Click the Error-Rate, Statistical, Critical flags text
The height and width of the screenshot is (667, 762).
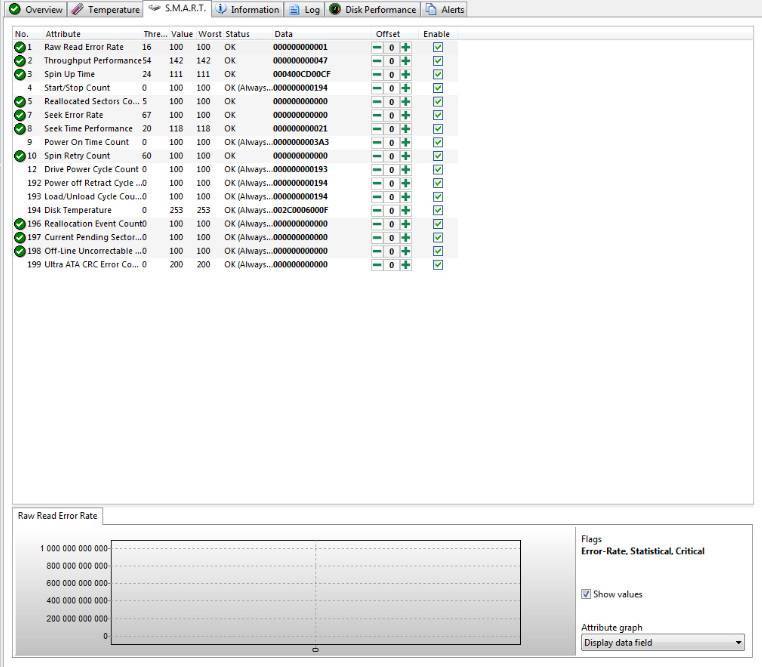coord(642,551)
